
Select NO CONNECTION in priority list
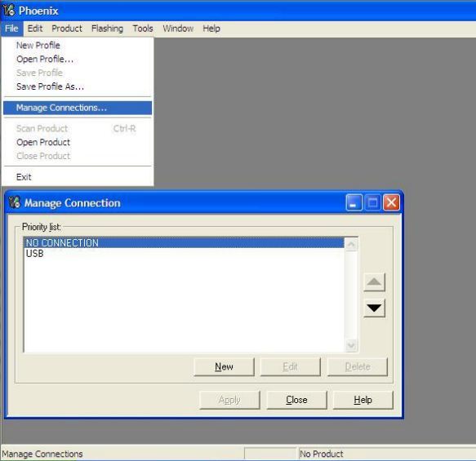[184, 242]
